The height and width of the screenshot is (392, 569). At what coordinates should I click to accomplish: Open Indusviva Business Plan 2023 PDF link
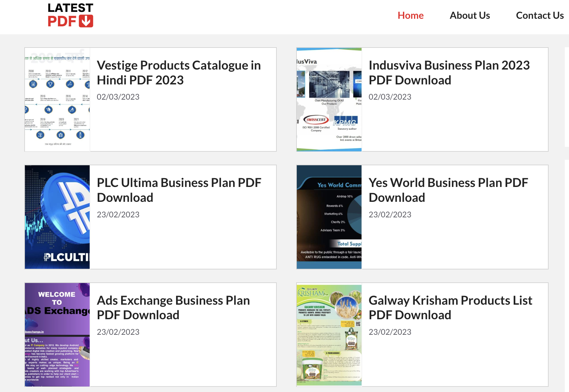449,72
